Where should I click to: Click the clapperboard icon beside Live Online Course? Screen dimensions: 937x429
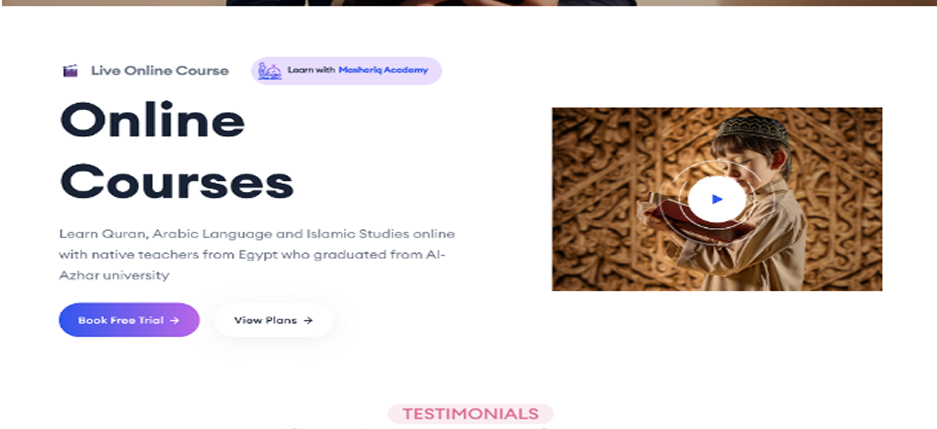coord(71,71)
